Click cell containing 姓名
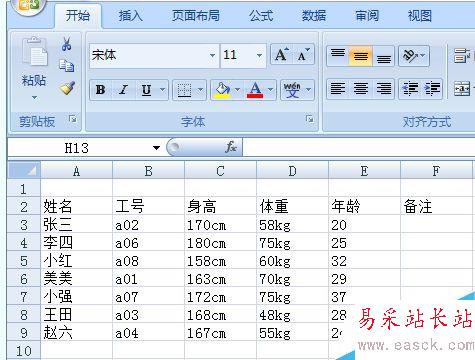Viewport: 475px width, 360px height. 76,207
